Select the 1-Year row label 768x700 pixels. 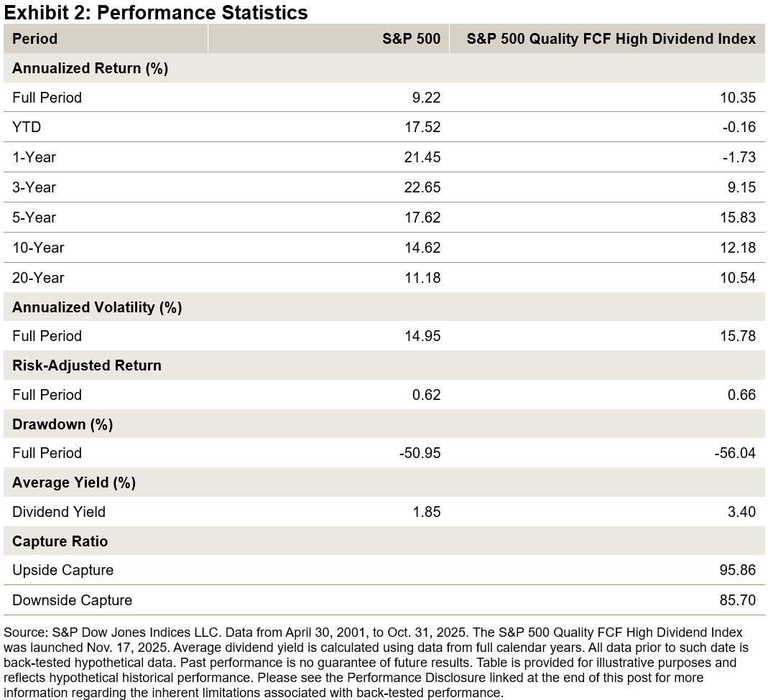(34, 157)
